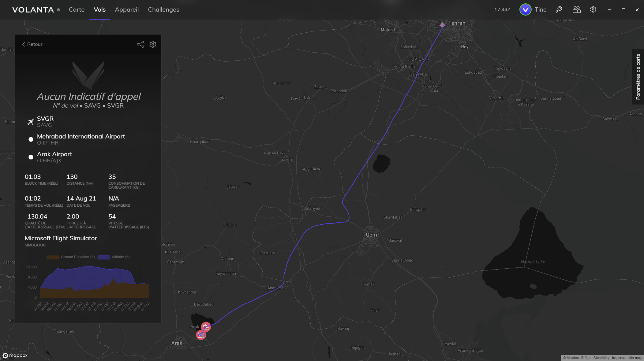Open the search magnifier in top bar
Image resolution: width=644 pixels, height=361 pixels.
click(559, 9)
